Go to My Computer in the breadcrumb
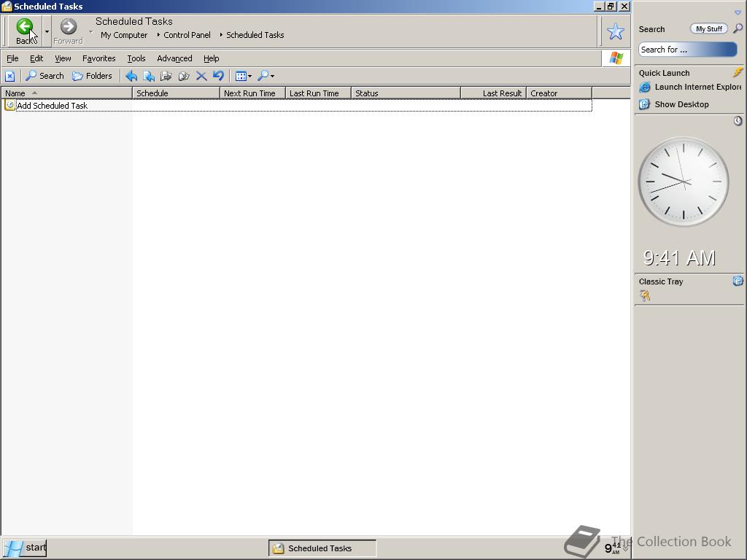 (124, 35)
